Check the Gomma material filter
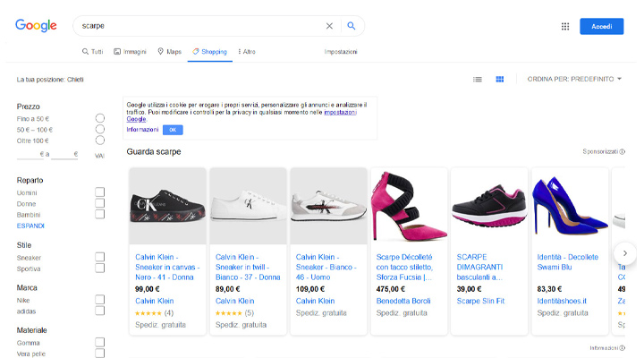Viewport: 644px width, 358px height. (x=100, y=342)
